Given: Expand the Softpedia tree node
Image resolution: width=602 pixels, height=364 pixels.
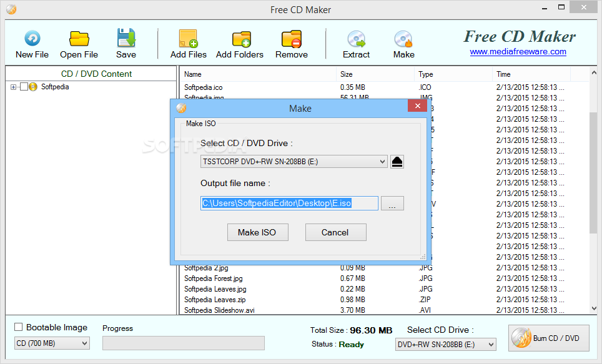Looking at the screenshot, I should (x=14, y=87).
